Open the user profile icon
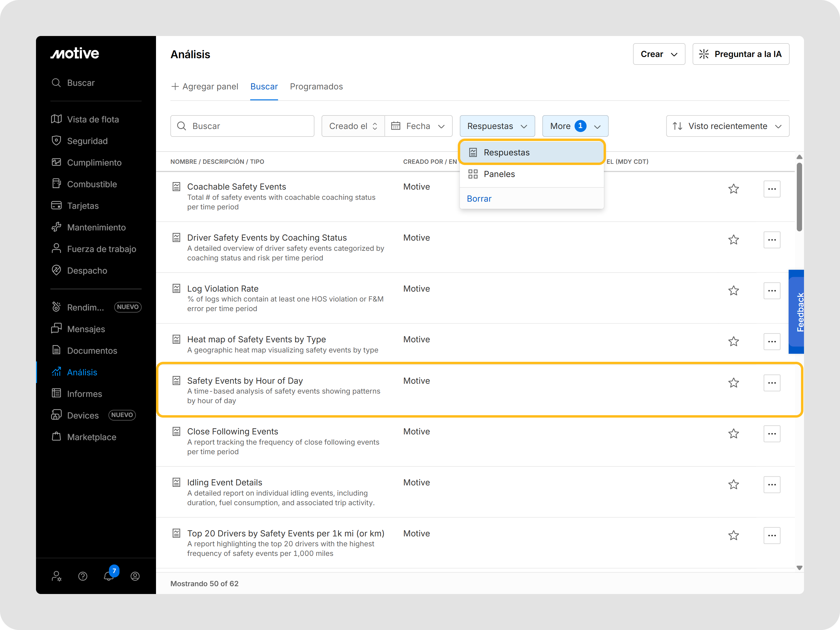Screen dimensions: 840x630 click(135, 576)
